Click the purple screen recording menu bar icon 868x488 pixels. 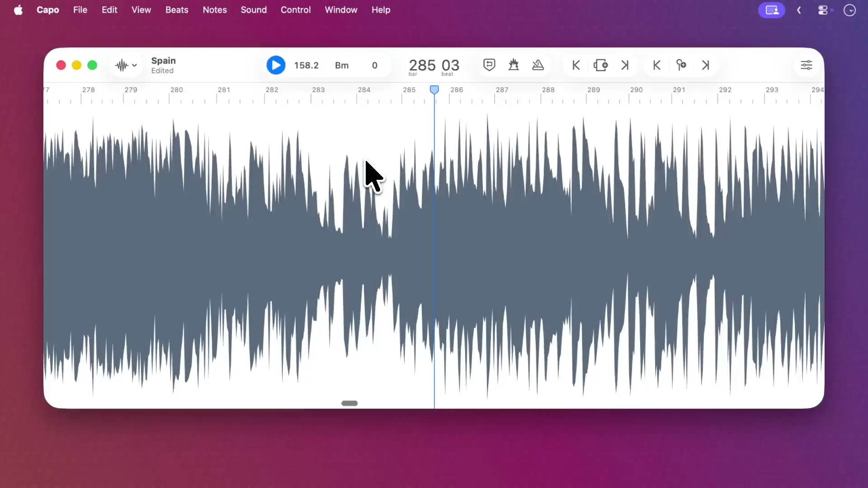pos(772,10)
